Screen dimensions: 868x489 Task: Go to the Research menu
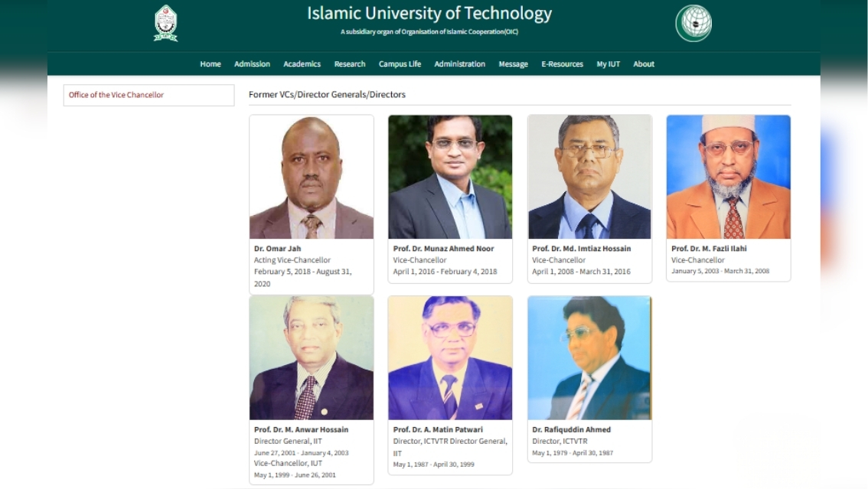tap(350, 64)
